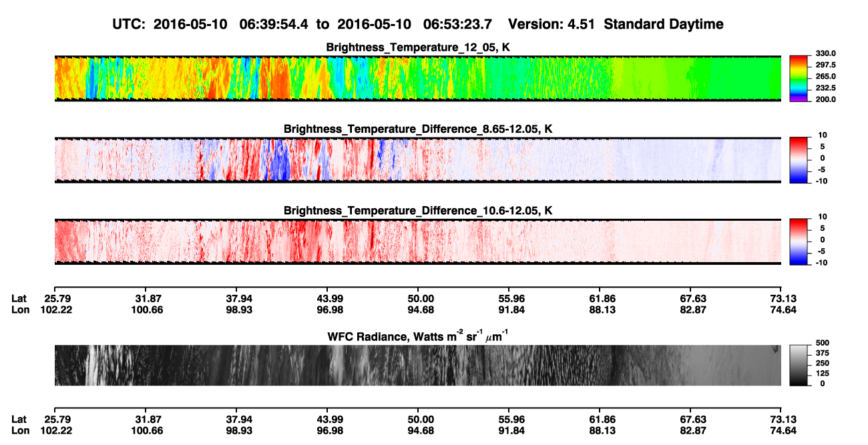Viewport: 868px width, 445px height.
Task: Click latitude 73.13 on the axis under 10.6-12.05 panel
Action: pos(782,298)
